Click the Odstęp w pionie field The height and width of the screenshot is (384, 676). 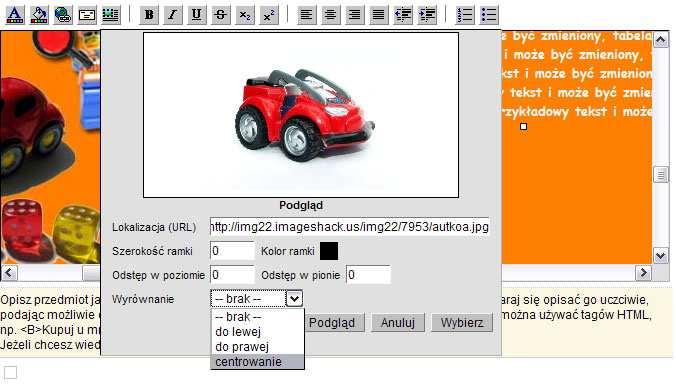(x=368, y=275)
